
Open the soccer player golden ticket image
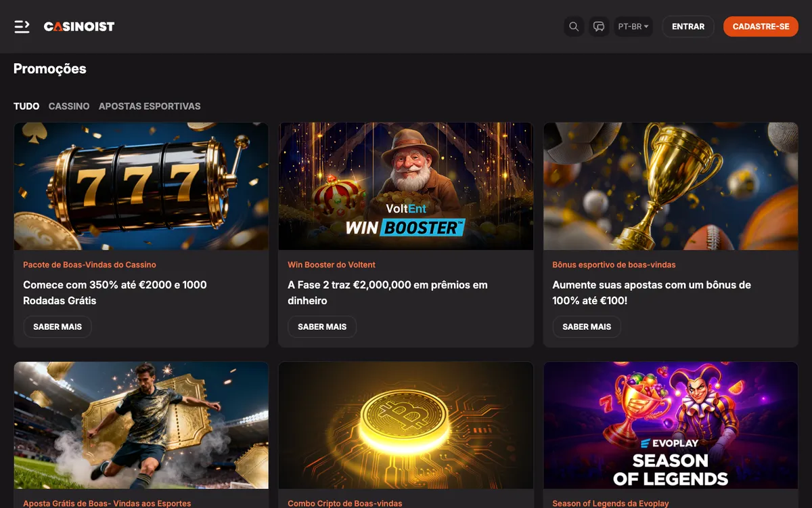point(141,425)
